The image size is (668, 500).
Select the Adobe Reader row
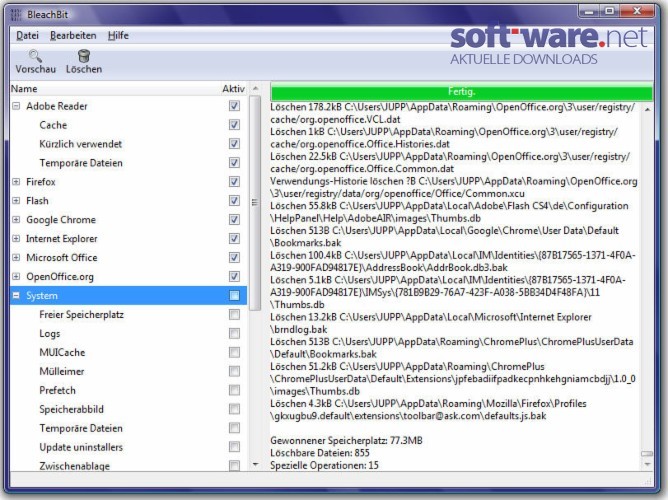(x=128, y=106)
